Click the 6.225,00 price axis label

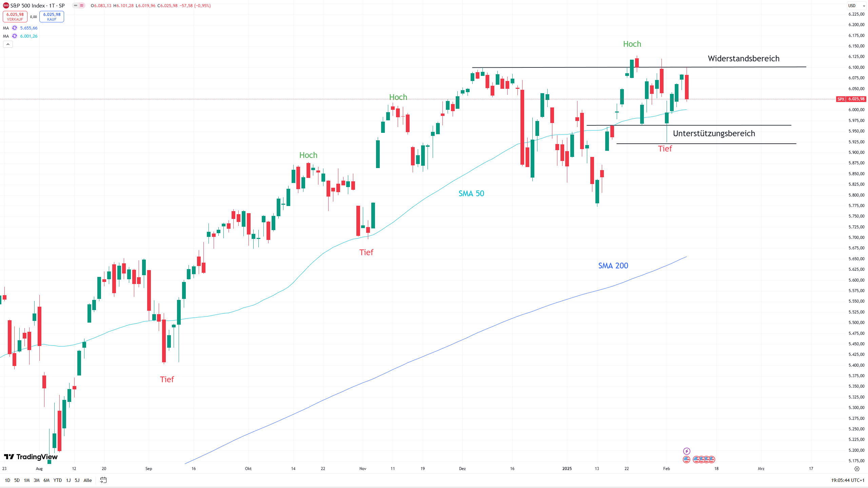pyautogui.click(x=856, y=14)
